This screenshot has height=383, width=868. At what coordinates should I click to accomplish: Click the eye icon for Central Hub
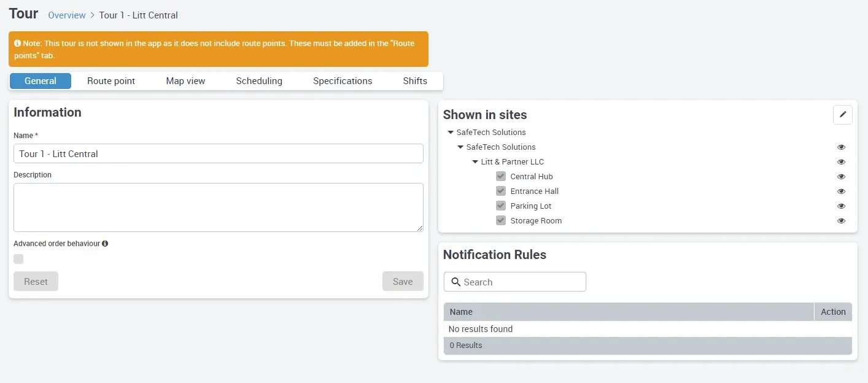click(x=841, y=177)
